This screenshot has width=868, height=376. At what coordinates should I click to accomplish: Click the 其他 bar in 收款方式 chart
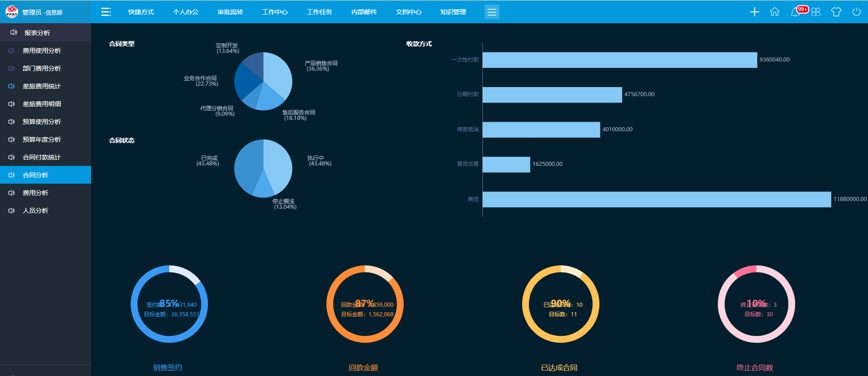click(656, 200)
